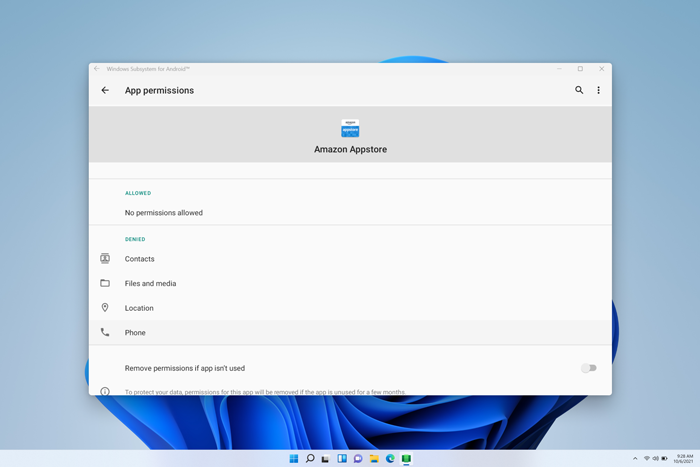700x467 pixels.
Task: Open the Windows Start menu
Action: point(294,459)
